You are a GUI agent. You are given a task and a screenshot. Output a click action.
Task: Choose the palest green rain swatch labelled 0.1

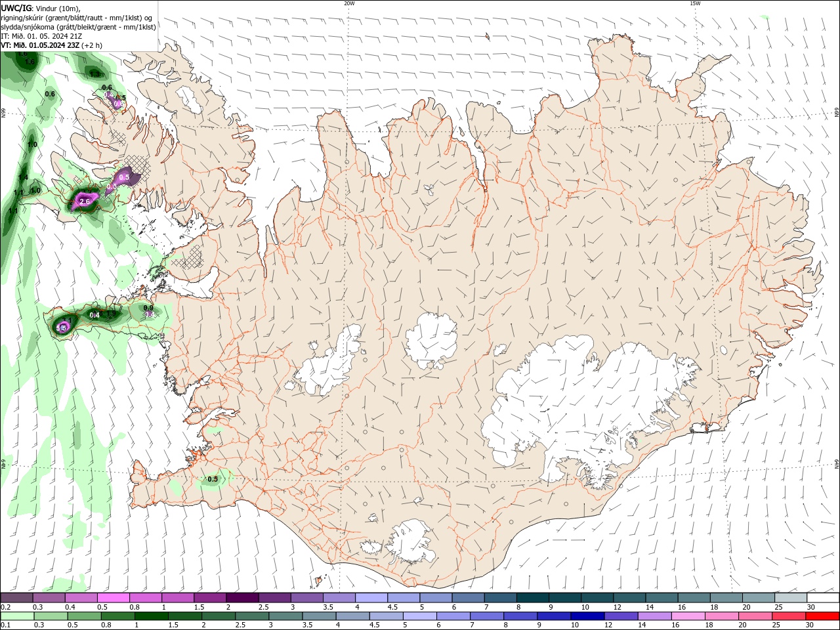click(17, 616)
